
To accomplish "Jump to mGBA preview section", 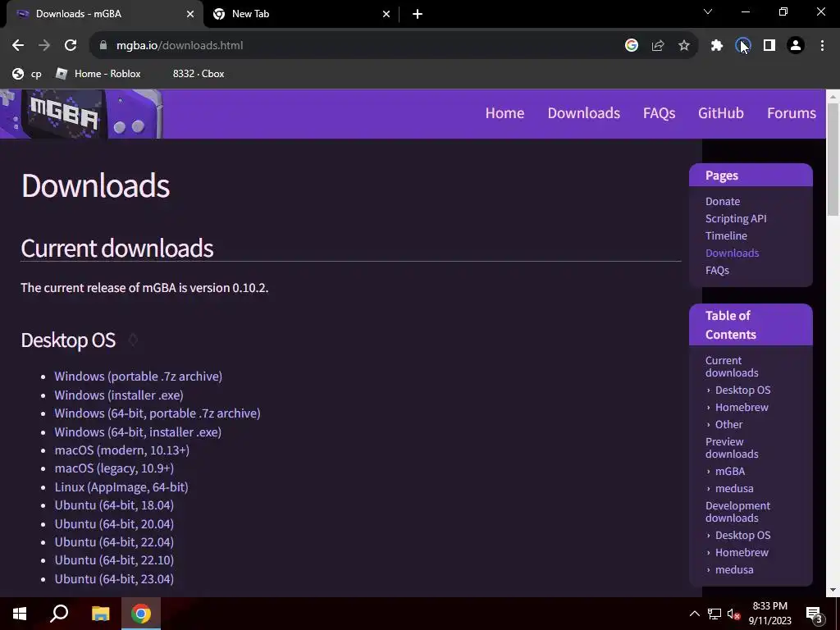I will [x=729, y=472].
